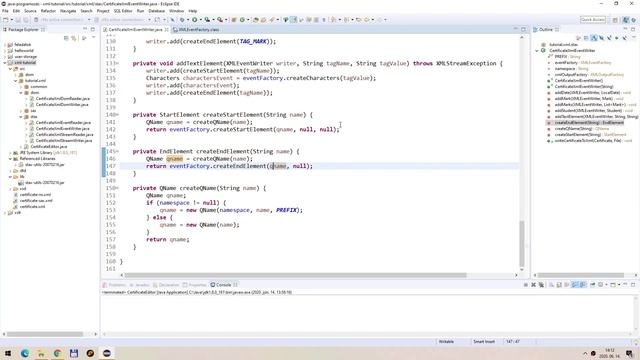Collapse the xml-tutorial project
This screenshot has width=640, height=360.
click(5, 63)
